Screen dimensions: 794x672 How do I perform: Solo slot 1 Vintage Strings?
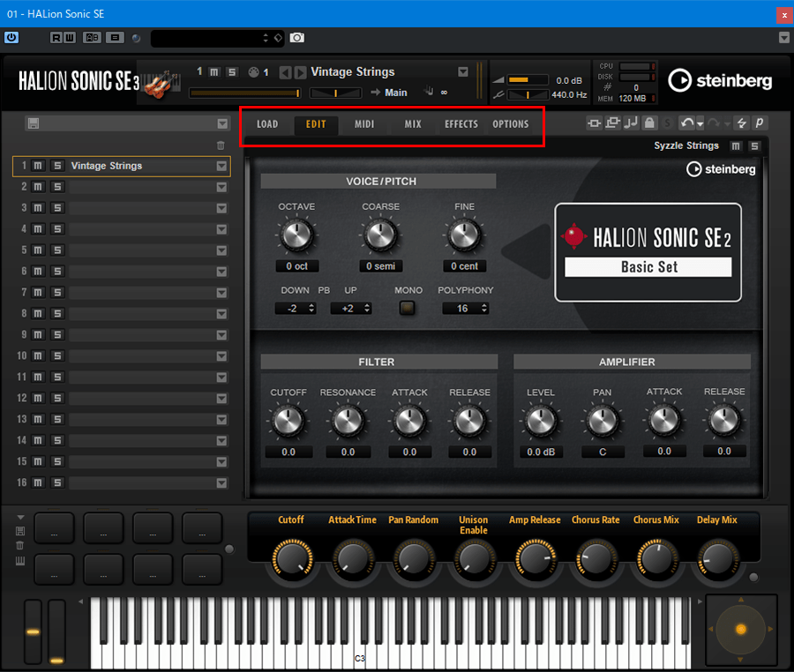(x=57, y=166)
